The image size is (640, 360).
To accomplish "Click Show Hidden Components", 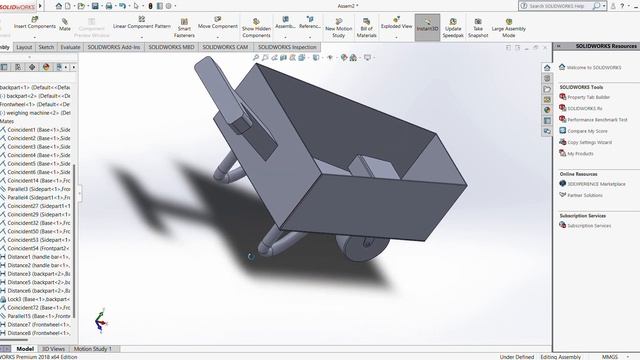I will pyautogui.click(x=256, y=28).
